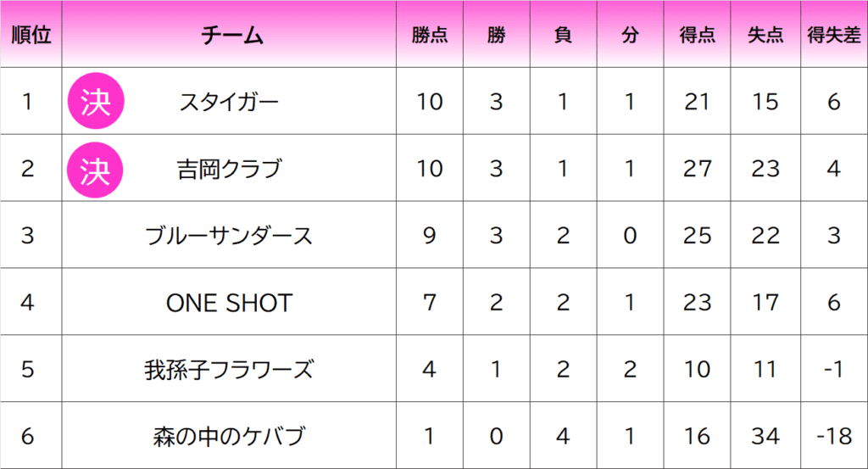The height and width of the screenshot is (469, 868).
Task: Select the 我孫子フラワーズ team cell
Action: (229, 369)
